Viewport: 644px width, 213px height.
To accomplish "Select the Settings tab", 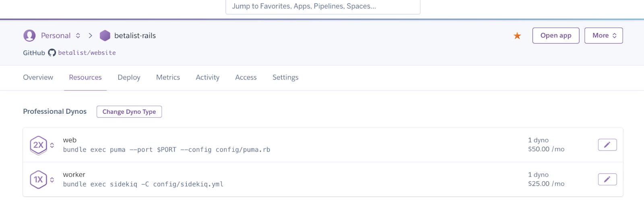I will (285, 77).
